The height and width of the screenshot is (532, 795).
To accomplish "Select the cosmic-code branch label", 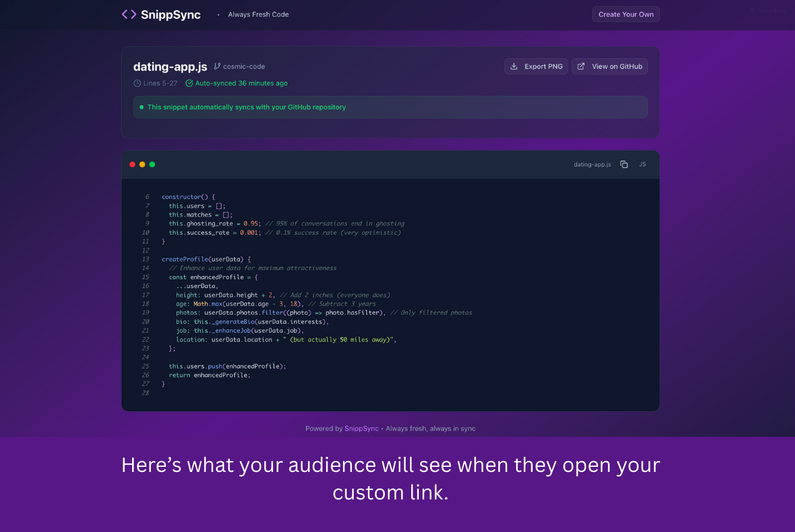I will 244,66.
